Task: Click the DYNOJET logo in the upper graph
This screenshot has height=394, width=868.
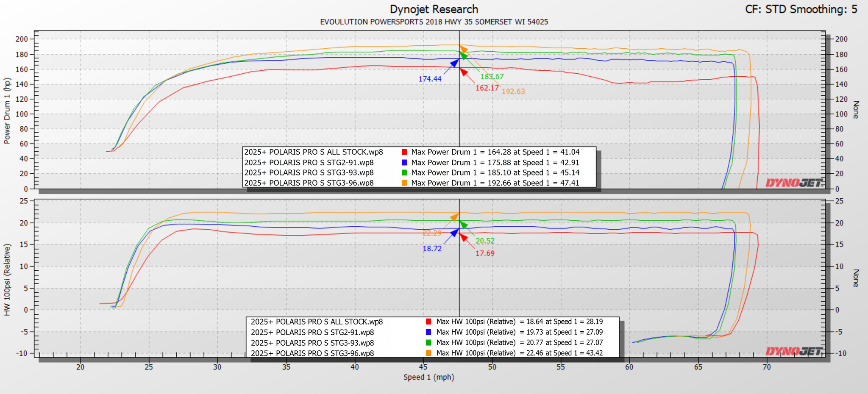Action: (x=794, y=183)
